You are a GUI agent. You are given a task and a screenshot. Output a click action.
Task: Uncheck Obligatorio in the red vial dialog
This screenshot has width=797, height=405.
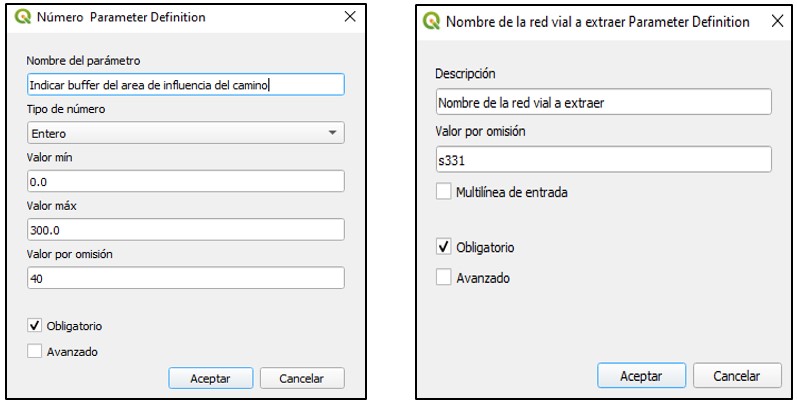coord(444,247)
